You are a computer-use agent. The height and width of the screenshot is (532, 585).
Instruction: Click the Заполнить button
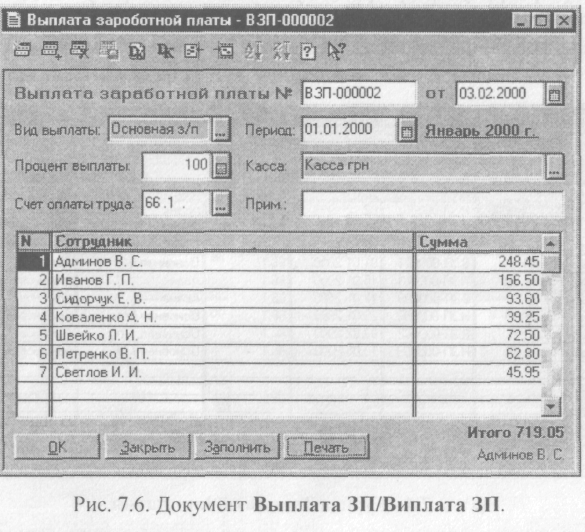[237, 447]
